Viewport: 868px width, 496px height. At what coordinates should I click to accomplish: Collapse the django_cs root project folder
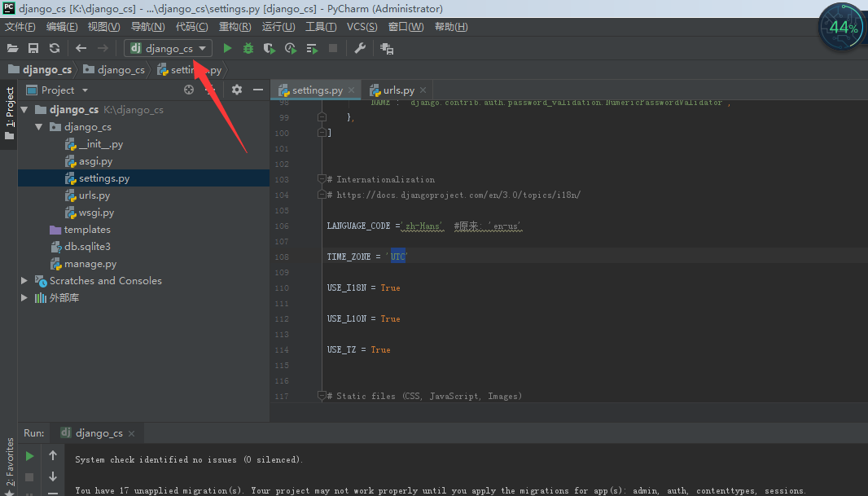(24, 110)
